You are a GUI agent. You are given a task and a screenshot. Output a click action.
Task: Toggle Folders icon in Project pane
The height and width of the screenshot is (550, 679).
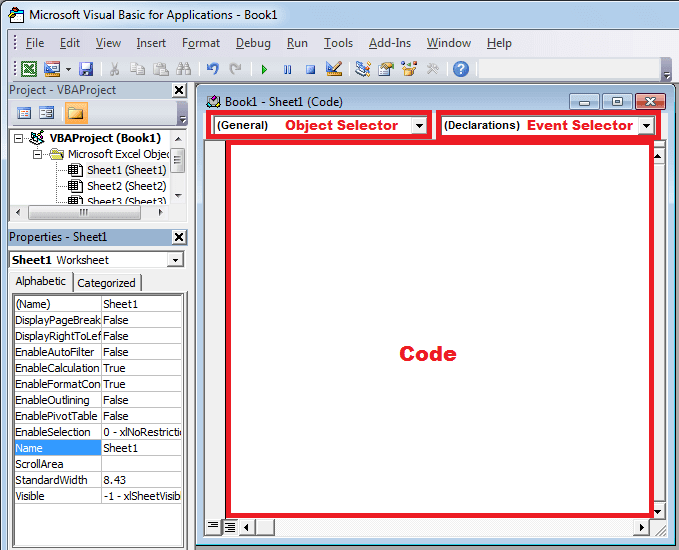(x=76, y=113)
